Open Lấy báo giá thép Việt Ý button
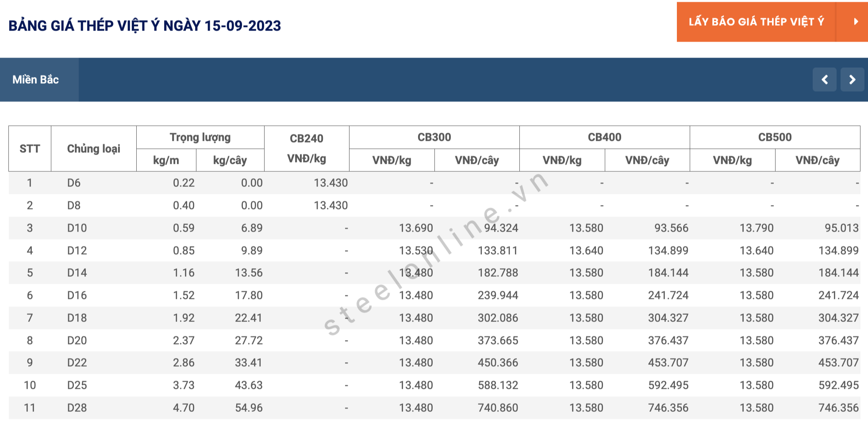 coord(756,22)
